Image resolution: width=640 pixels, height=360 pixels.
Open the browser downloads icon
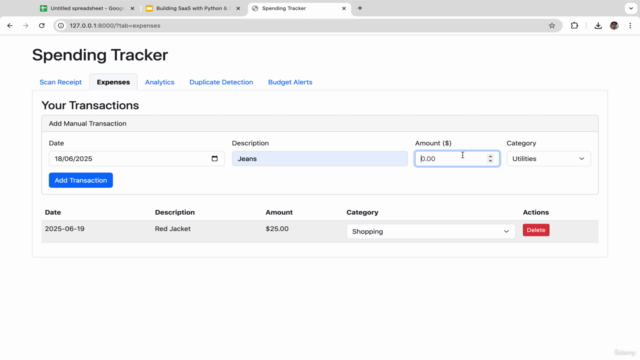click(x=598, y=26)
